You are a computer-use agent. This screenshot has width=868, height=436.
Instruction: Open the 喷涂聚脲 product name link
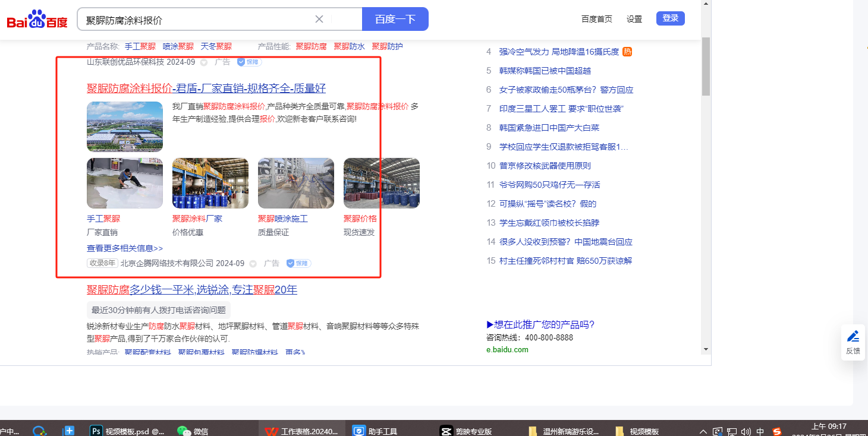click(178, 46)
